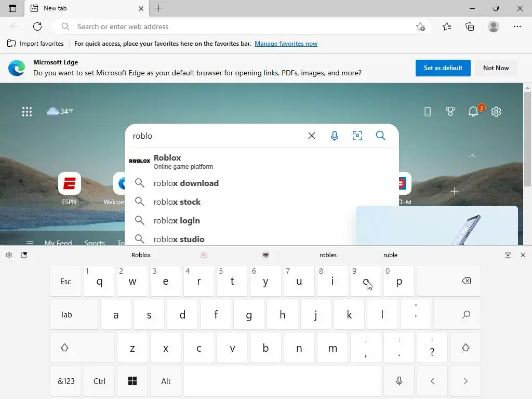Open page settings gear icon
Image resolution: width=532 pixels, height=399 pixels.
[x=496, y=112]
